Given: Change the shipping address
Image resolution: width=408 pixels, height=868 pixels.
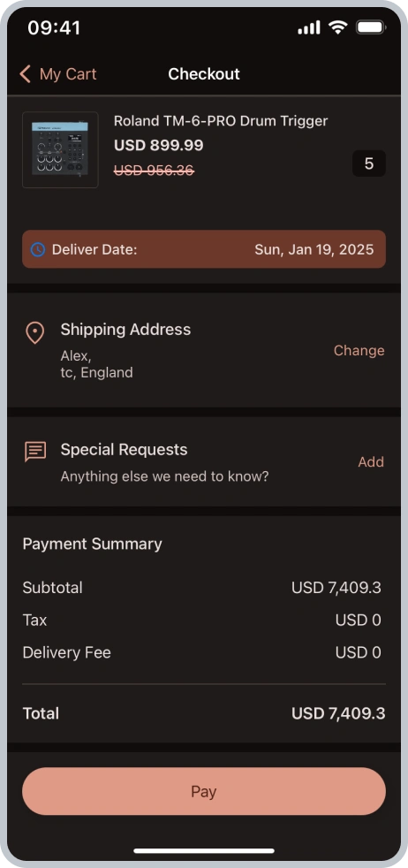Looking at the screenshot, I should (x=359, y=350).
